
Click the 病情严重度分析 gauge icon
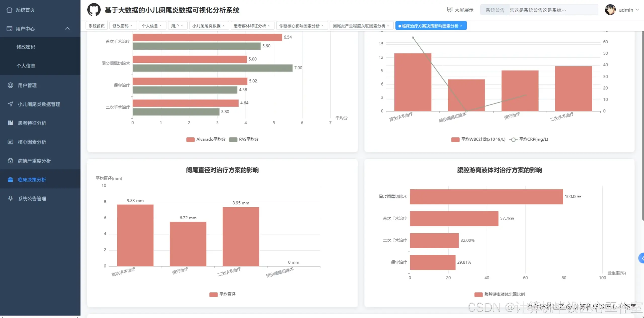point(10,161)
